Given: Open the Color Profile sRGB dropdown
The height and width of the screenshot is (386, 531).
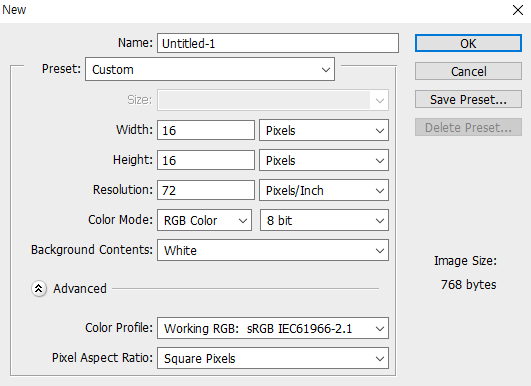Looking at the screenshot, I should tap(273, 328).
